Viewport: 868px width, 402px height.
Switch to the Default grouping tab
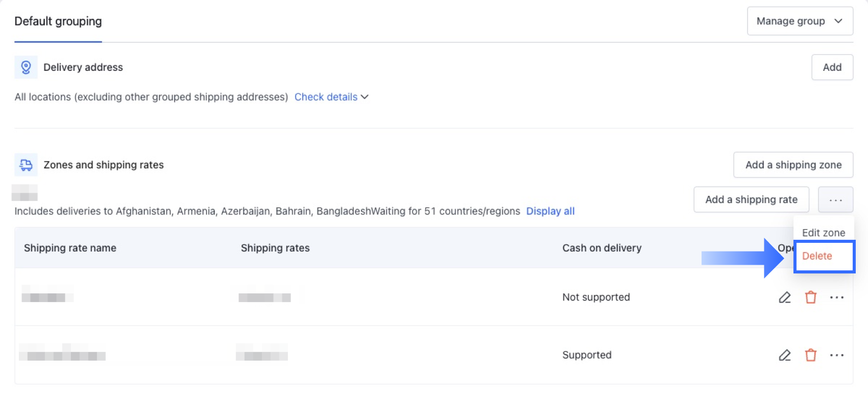58,21
